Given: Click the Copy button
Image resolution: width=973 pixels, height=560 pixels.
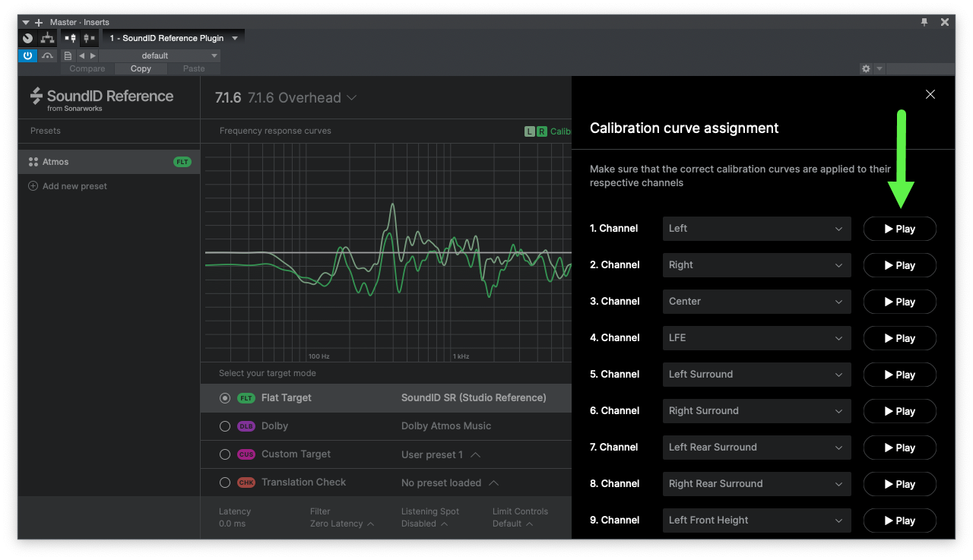Looking at the screenshot, I should click(141, 68).
